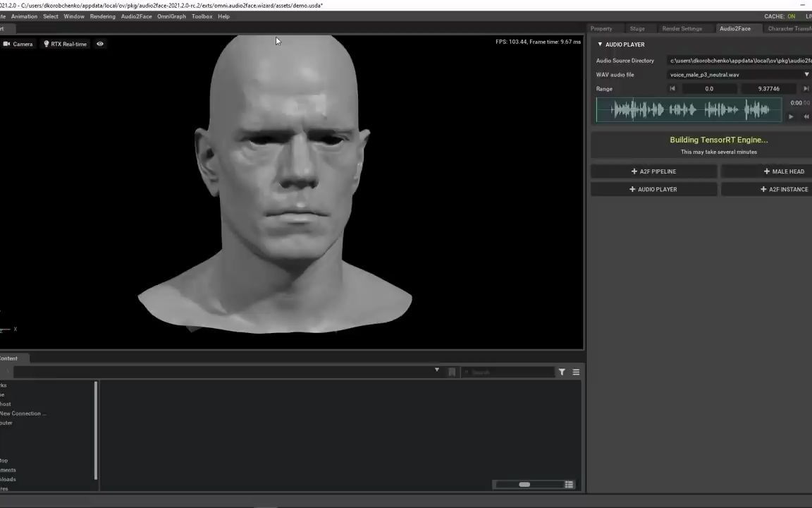Expand the Content path history dropdown
Screen dimensions: 812x508
point(437,370)
